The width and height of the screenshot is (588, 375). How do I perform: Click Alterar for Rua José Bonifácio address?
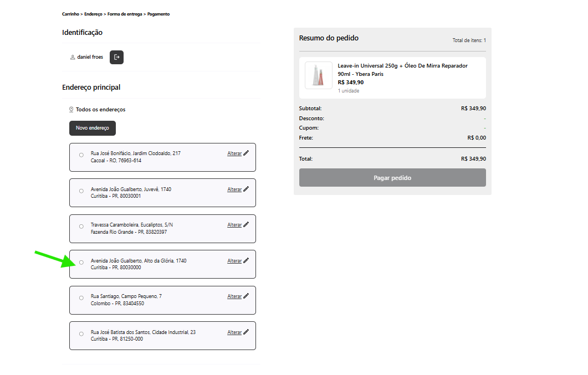point(234,153)
